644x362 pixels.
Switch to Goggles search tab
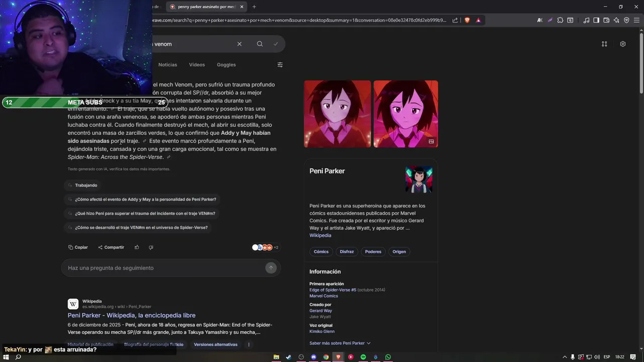click(x=226, y=64)
